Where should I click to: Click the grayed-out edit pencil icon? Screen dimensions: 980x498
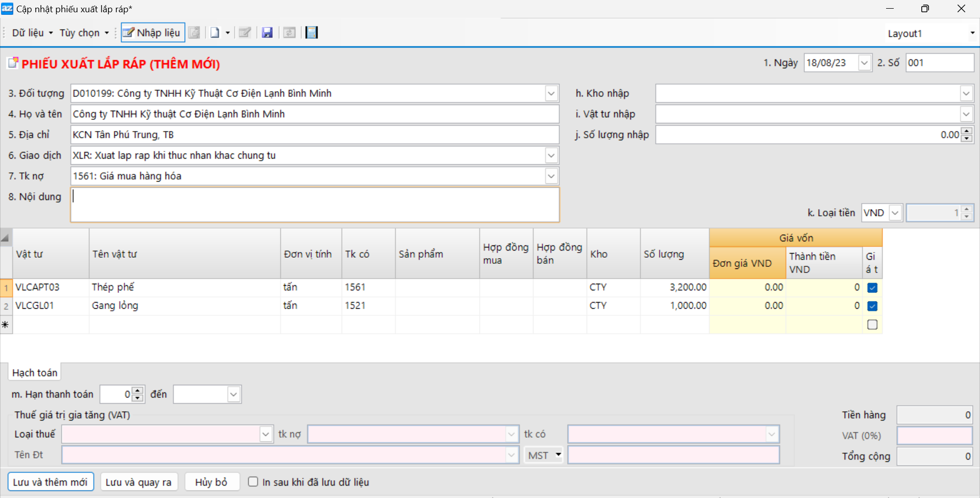pos(245,33)
